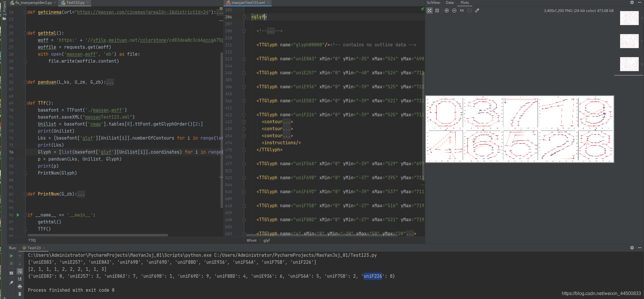The width and height of the screenshot is (644, 299).
Task: Expand the uniF56A TTGlyph element
Action: [x=244, y=164]
